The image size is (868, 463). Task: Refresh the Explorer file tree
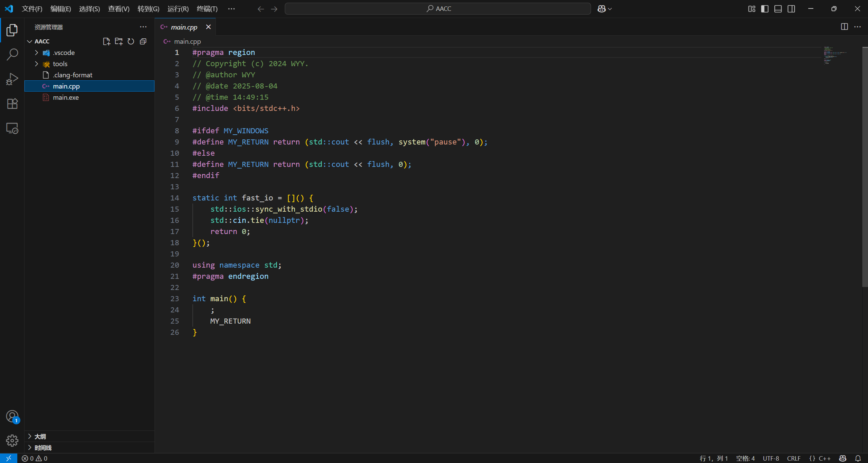tap(131, 41)
